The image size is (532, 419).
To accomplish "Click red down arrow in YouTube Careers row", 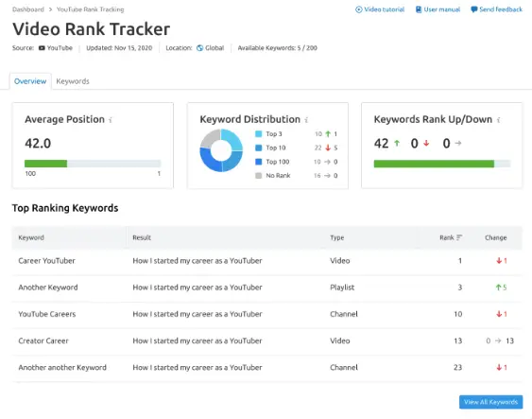I will [x=499, y=314].
